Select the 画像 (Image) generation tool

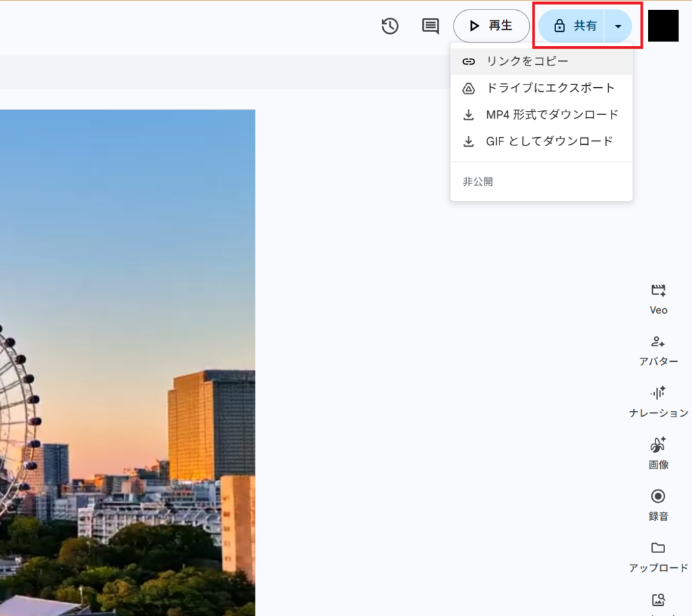pos(658,453)
